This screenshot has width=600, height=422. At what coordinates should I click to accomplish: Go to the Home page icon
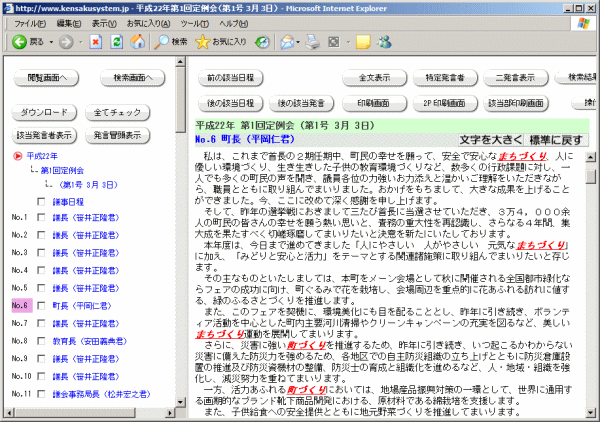(137, 42)
